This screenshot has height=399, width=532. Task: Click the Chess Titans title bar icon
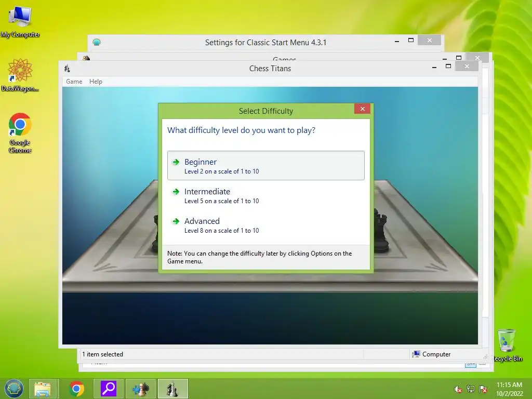coord(67,68)
